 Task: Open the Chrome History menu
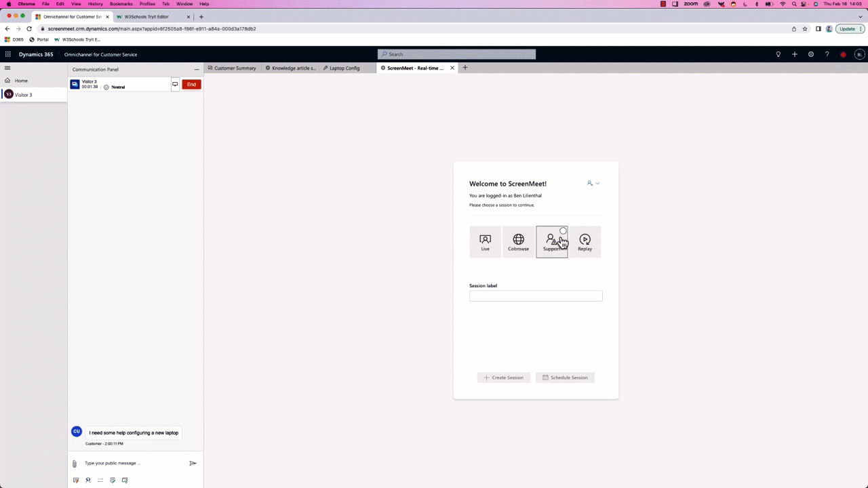pos(95,3)
